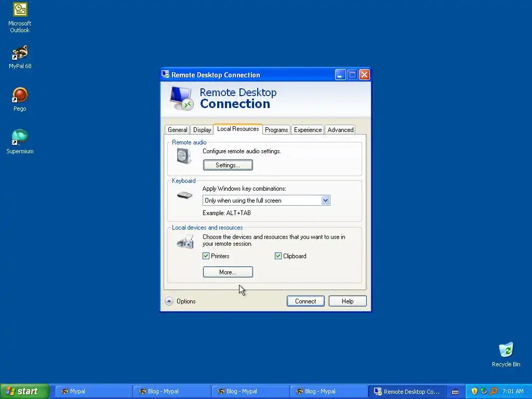Screen dimensions: 532x399
Task: Click "Configure remote audio settings." text
Action: click(242, 151)
